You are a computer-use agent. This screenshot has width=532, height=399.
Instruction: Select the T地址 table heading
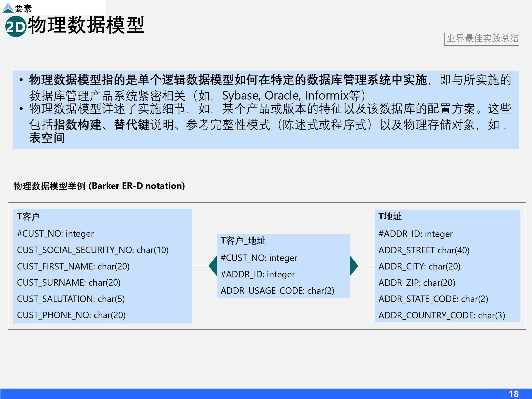[x=390, y=216]
